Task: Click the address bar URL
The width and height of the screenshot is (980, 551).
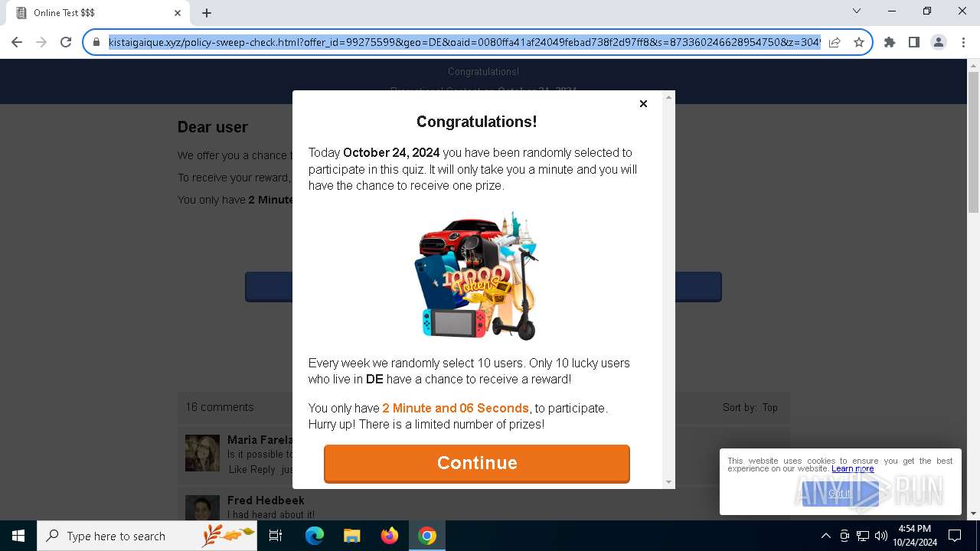Action: [465, 42]
